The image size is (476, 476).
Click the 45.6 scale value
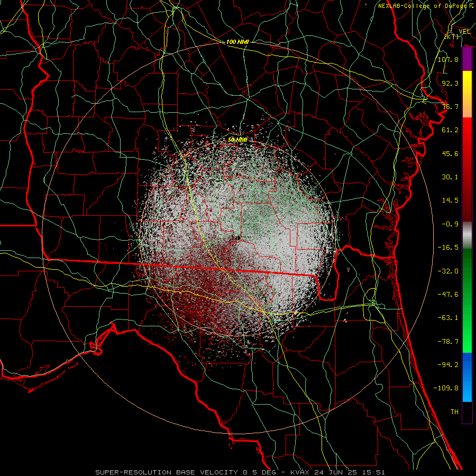450,153
